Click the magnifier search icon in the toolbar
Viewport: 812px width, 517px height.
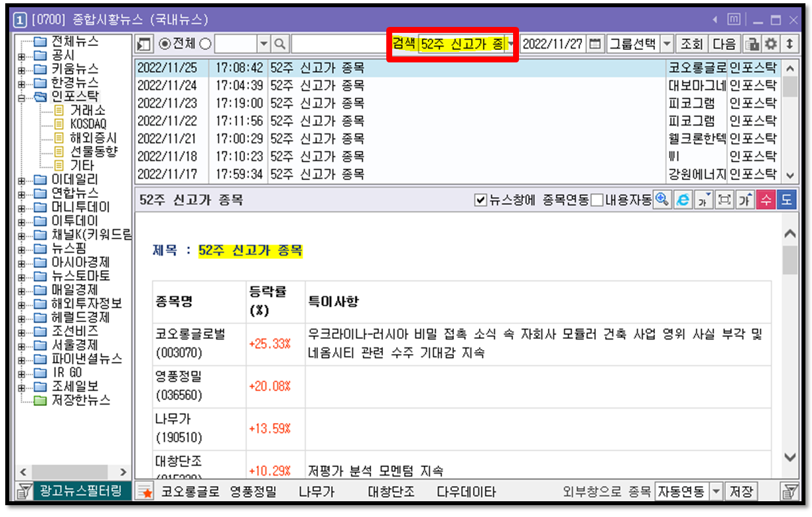(x=281, y=44)
